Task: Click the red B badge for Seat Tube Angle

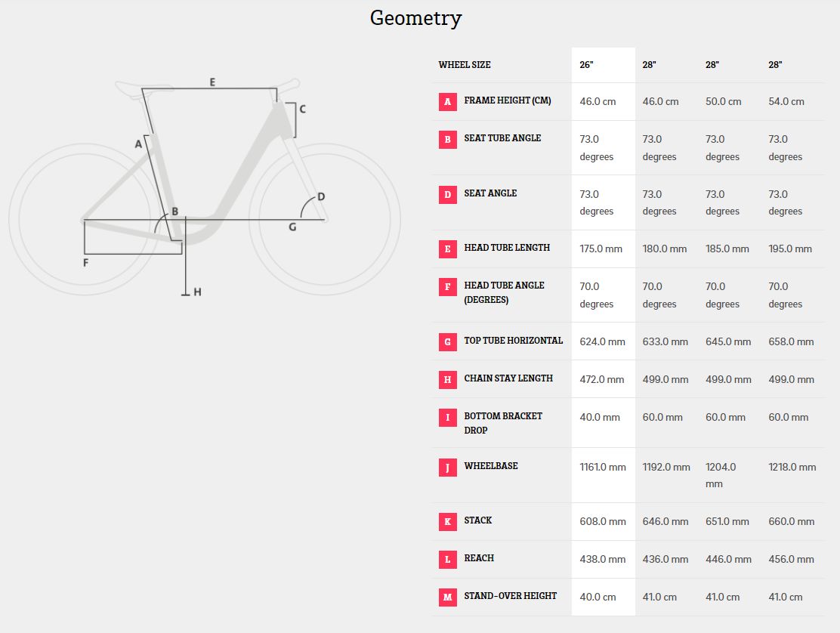Action: coord(447,139)
